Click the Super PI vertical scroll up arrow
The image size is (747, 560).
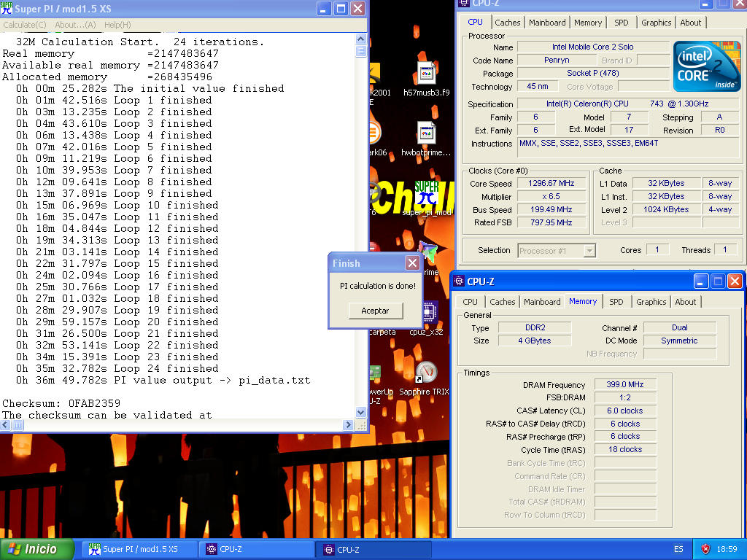click(360, 39)
